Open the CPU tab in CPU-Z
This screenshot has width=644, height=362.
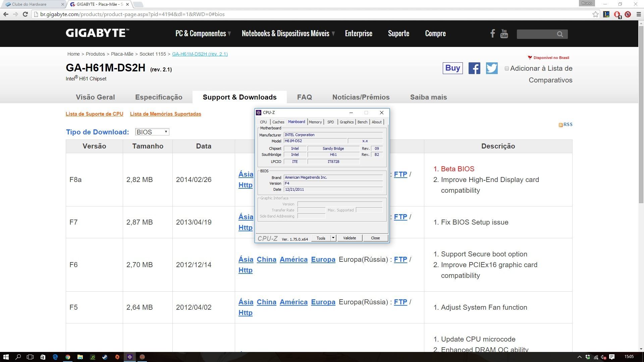(264, 122)
